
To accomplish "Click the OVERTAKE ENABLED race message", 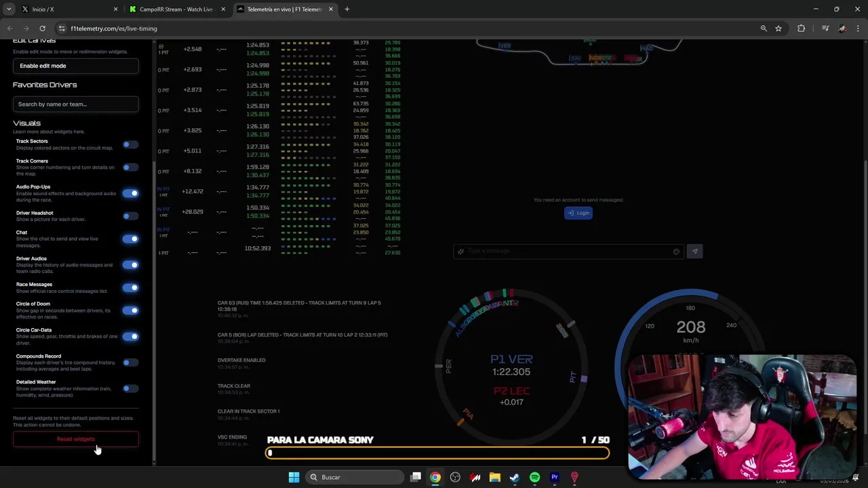I will pos(241,360).
